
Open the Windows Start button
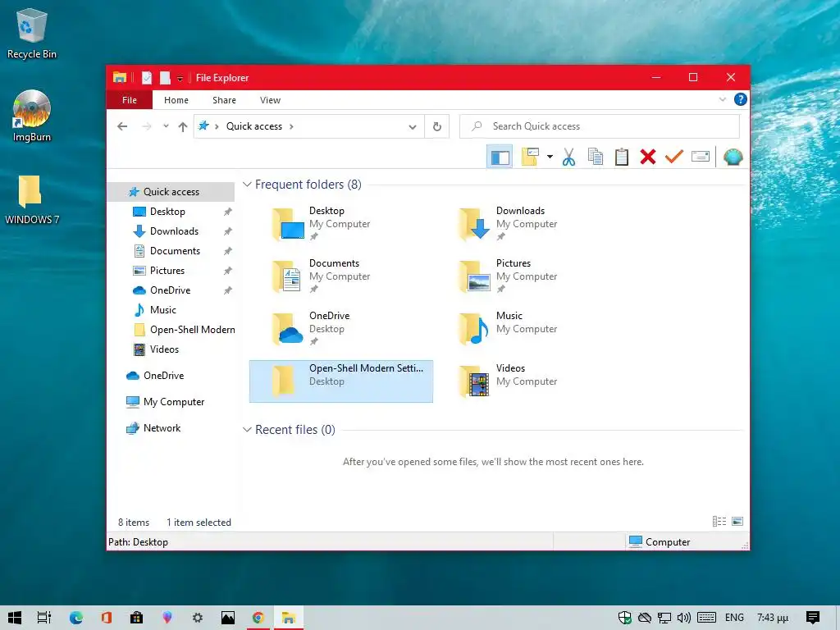15,618
